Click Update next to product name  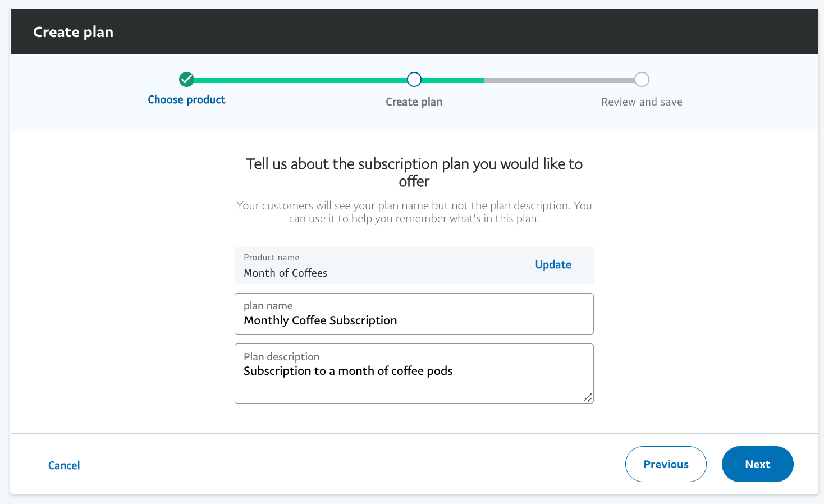[553, 265]
